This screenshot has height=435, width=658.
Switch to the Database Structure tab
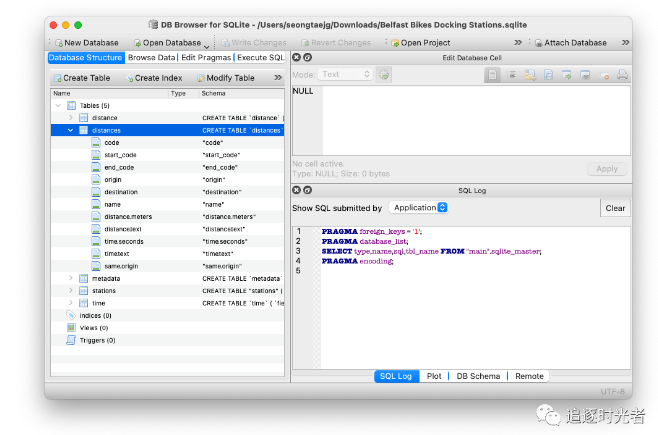click(86, 57)
